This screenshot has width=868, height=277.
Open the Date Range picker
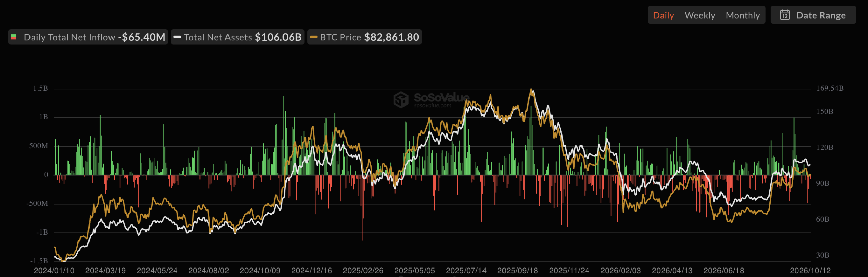813,15
